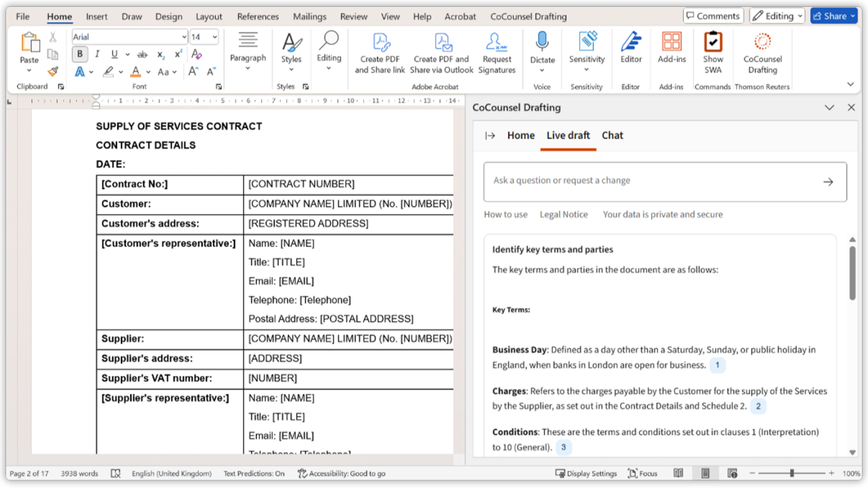Image resolution: width=868 pixels, height=488 pixels.
Task: Apply superscript formatting
Action: (x=178, y=54)
